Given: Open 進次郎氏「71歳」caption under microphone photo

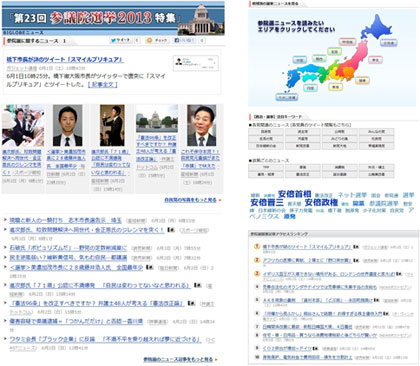Looking at the screenshot, I should point(111,162).
